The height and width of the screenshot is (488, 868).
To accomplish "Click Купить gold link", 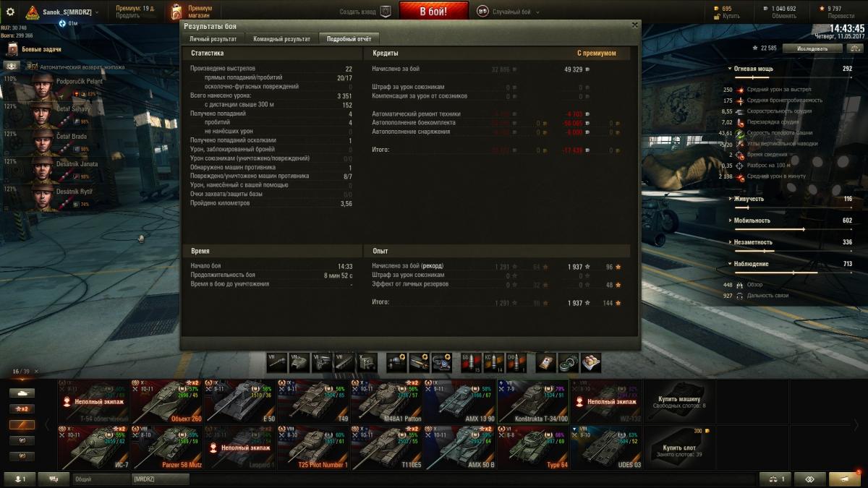I will click(x=732, y=15).
